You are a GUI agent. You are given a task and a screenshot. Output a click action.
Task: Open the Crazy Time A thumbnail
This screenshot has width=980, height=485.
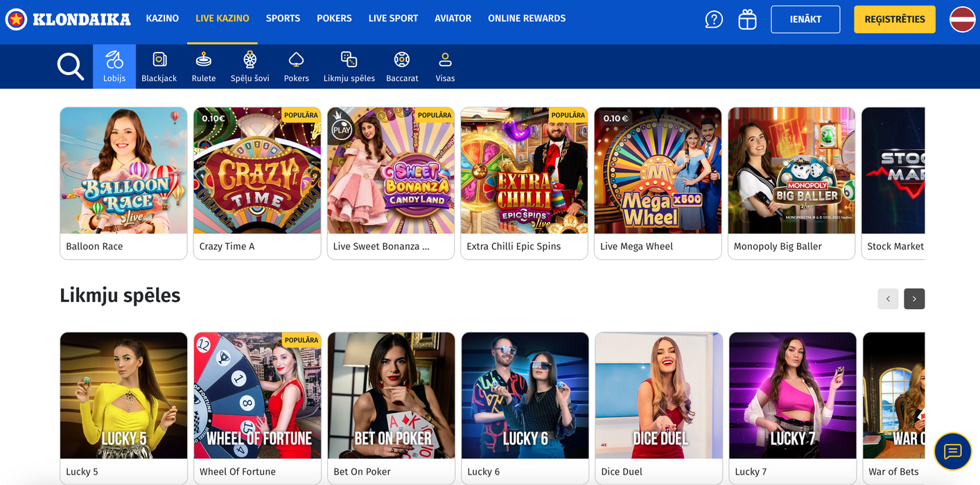[x=257, y=170]
